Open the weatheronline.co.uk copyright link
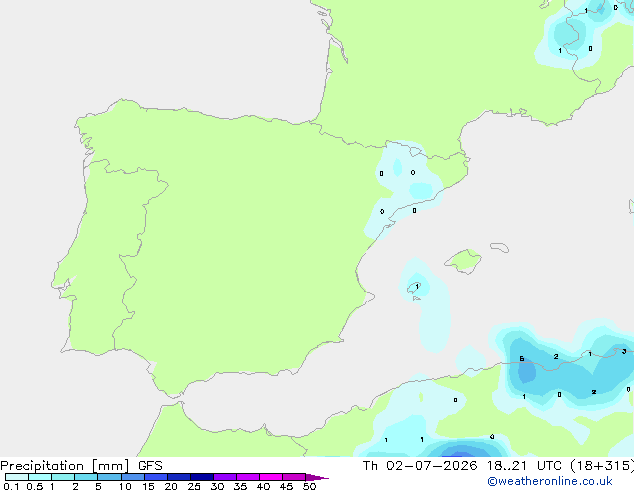 tap(549, 481)
